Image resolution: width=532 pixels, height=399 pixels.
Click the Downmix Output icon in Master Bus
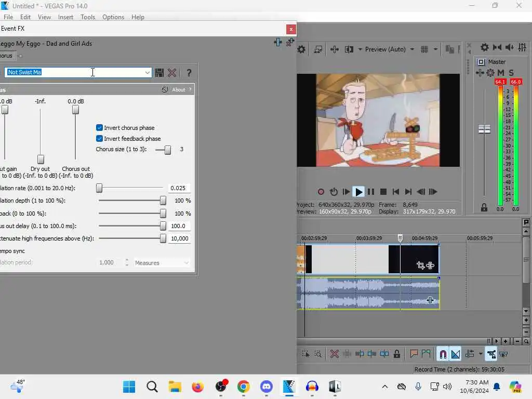click(x=497, y=47)
